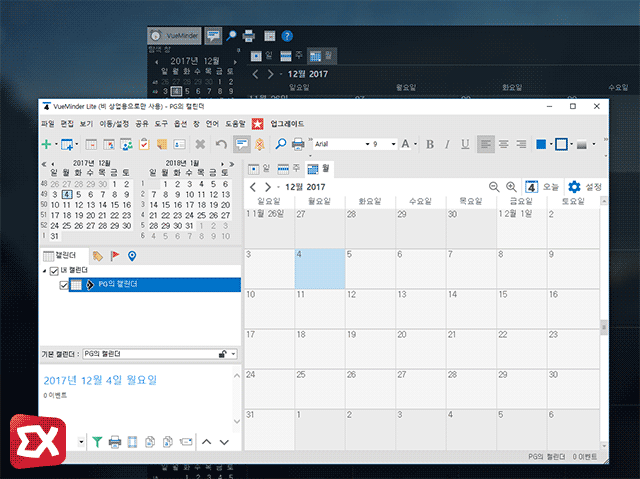Screen dimensions: 640x479
Task: Toggle italic formatting
Action: [x=447, y=144]
